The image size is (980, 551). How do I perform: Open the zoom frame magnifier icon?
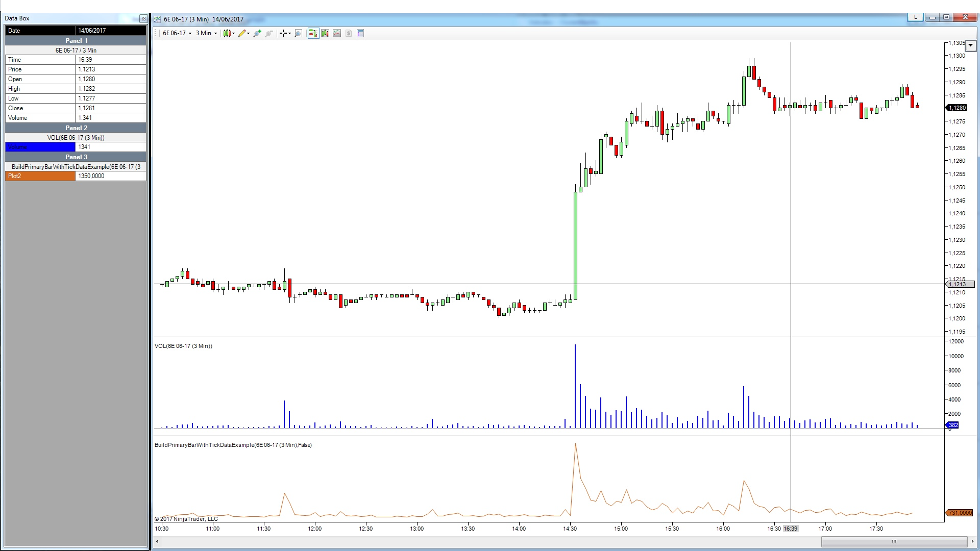coord(299,33)
